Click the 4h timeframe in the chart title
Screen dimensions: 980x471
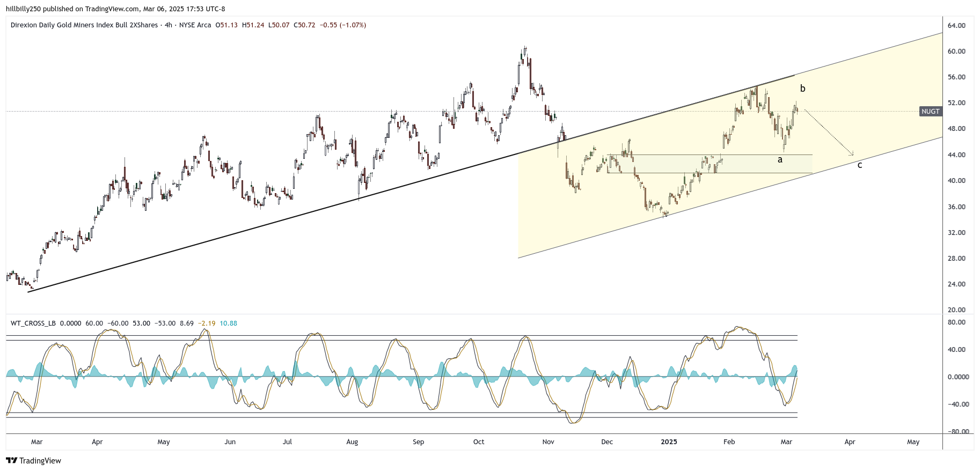169,25
